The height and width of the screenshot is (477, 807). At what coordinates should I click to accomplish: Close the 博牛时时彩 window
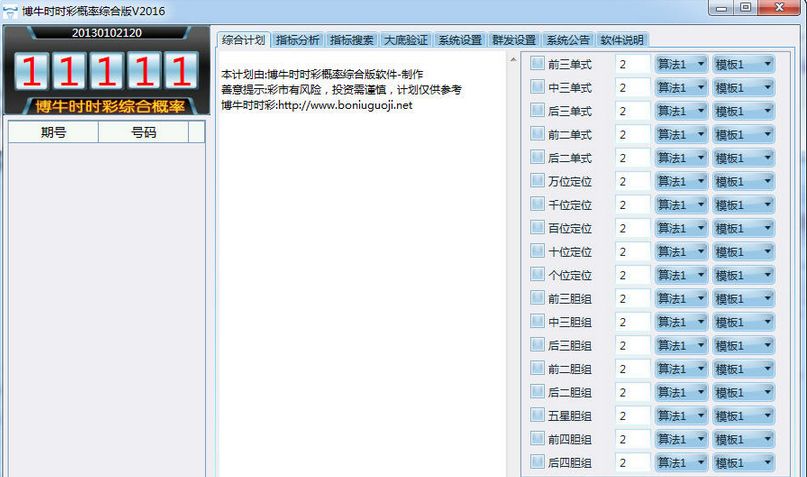779,8
